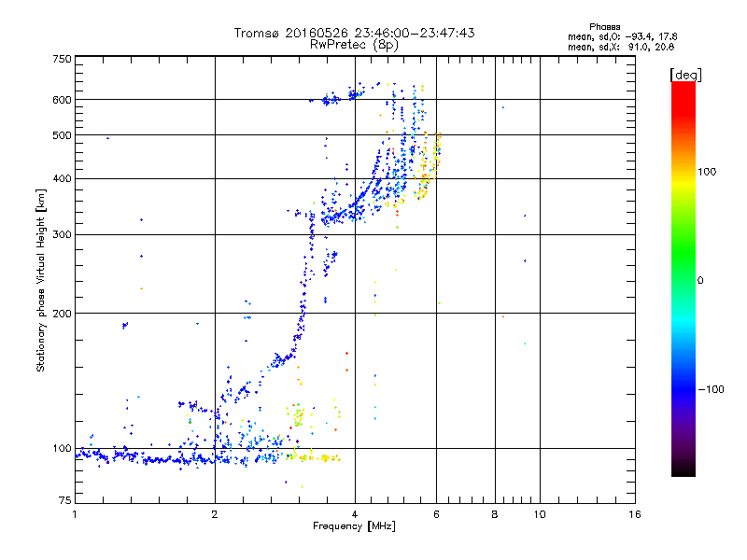Click the 'Phases' header label
Viewport: 747px width, 560px height.
click(x=604, y=27)
